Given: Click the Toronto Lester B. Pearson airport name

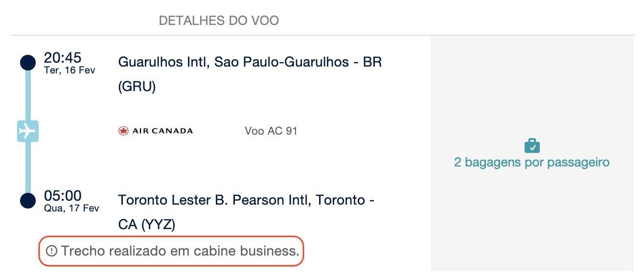Looking at the screenshot, I should click(x=246, y=200).
